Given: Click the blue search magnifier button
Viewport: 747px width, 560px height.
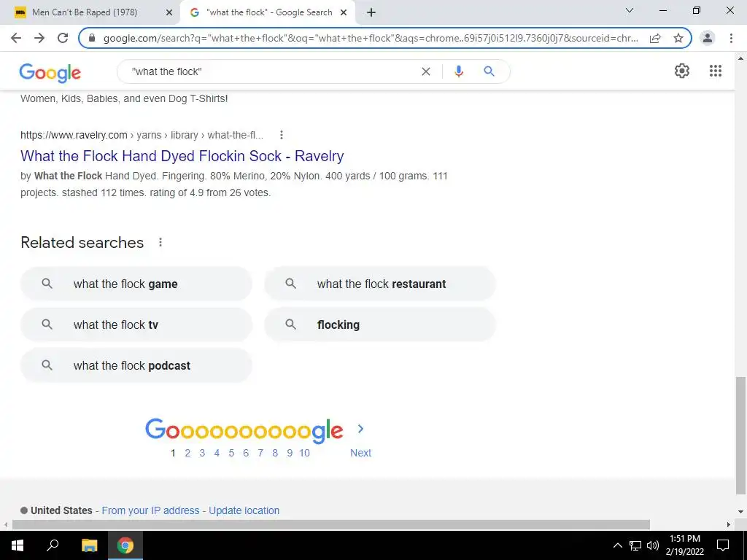Looking at the screenshot, I should tap(489, 71).
